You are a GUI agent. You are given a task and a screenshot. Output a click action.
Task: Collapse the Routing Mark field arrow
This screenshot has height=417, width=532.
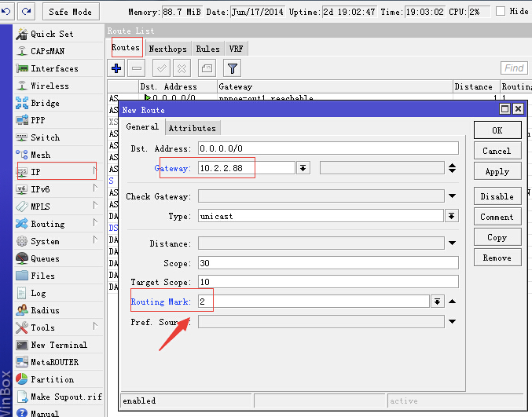[452, 302]
